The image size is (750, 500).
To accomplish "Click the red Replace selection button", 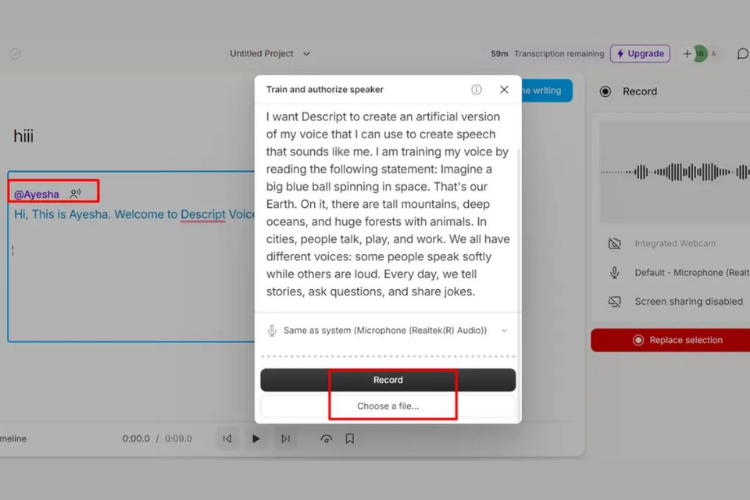I will click(670, 340).
